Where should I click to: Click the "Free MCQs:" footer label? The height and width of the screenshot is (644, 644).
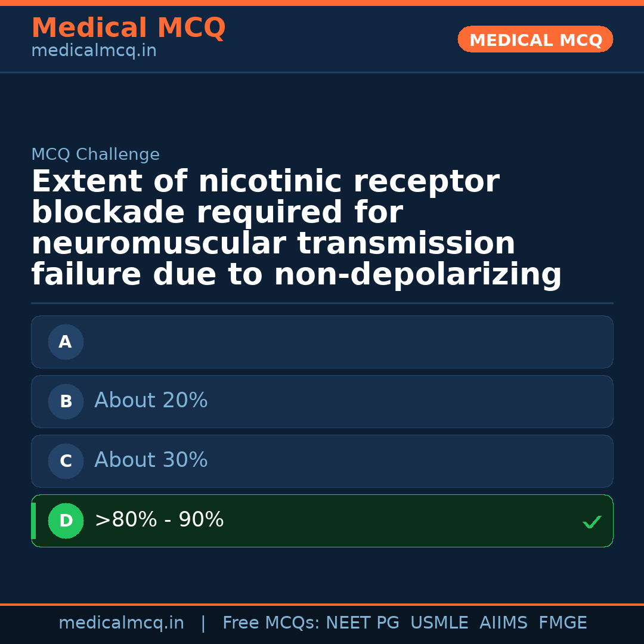pos(271,623)
